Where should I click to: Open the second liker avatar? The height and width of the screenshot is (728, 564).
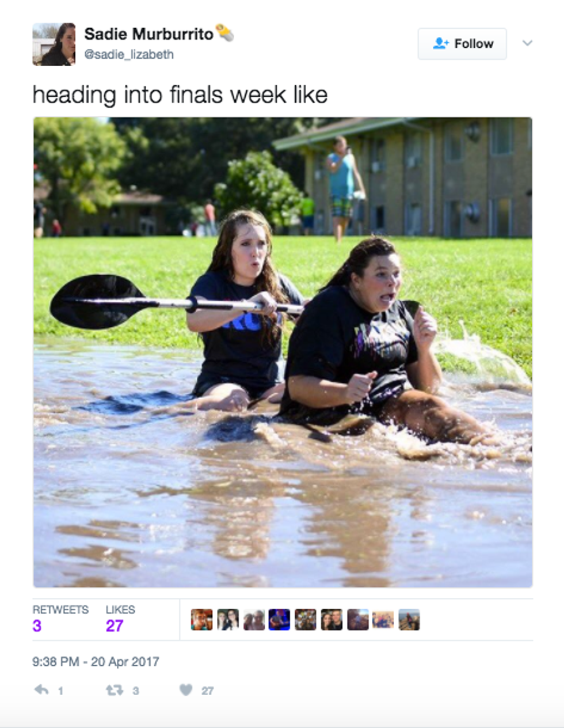coord(228,620)
